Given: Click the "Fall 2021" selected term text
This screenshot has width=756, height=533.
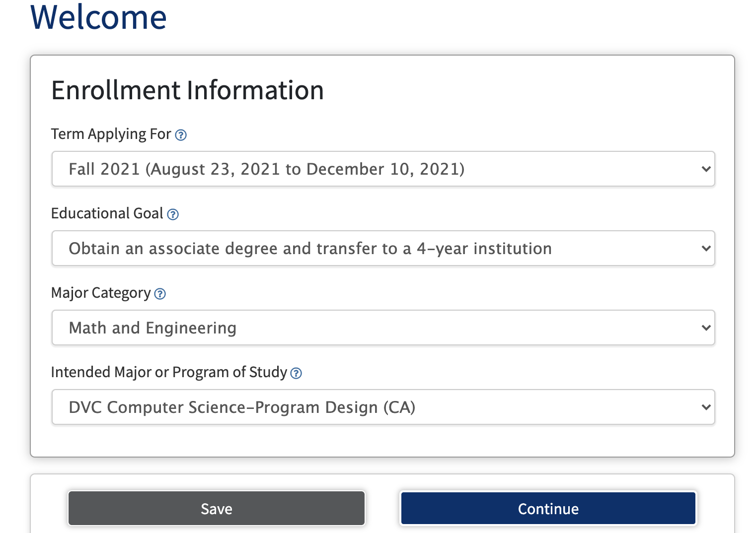Looking at the screenshot, I should 266,169.
